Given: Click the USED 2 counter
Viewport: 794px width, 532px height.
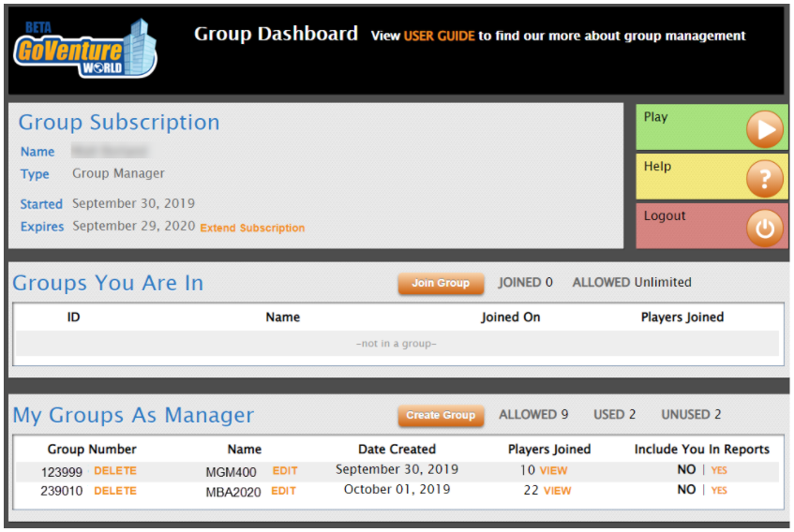Looking at the screenshot, I should pyautogui.click(x=614, y=415).
